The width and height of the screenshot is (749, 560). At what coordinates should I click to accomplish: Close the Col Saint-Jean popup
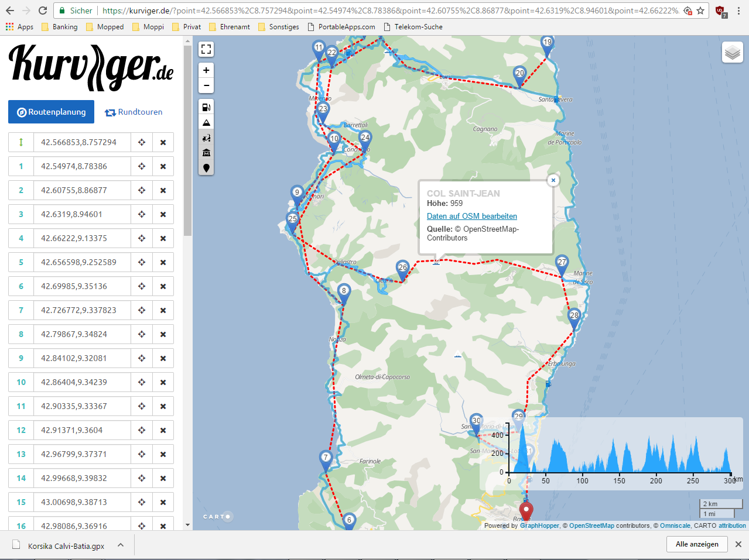pyautogui.click(x=553, y=180)
